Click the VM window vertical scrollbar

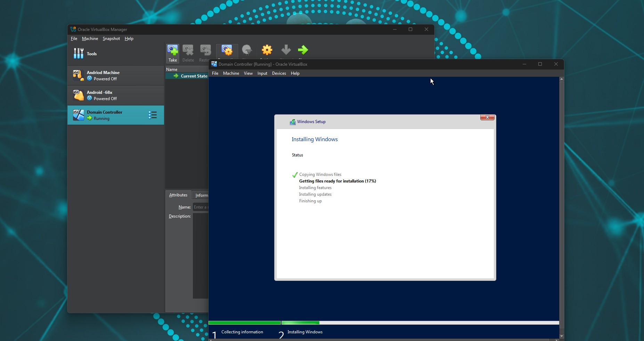tap(562, 208)
